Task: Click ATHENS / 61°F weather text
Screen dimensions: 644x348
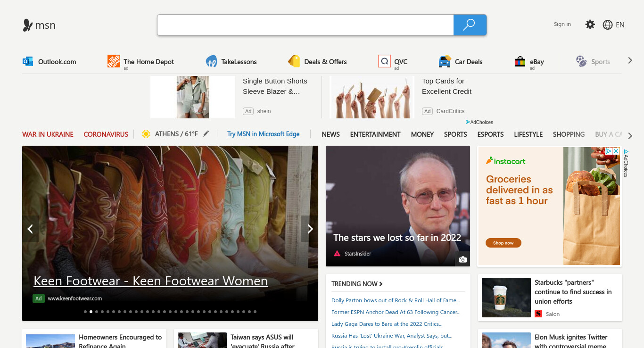Action: tap(176, 134)
